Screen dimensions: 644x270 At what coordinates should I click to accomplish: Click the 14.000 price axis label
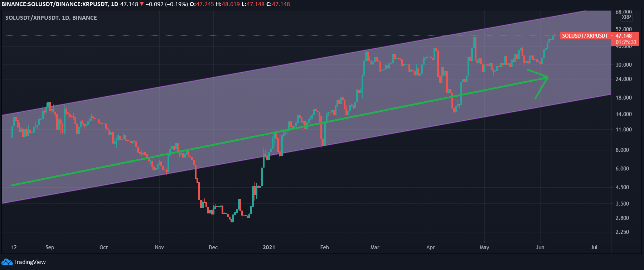coord(624,114)
